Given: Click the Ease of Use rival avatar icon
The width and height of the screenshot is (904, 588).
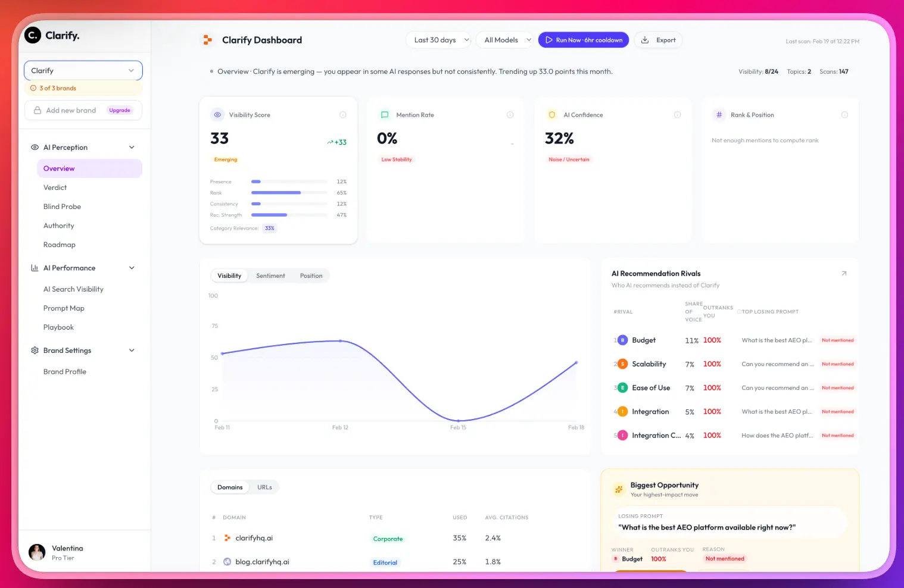Looking at the screenshot, I should click(x=622, y=388).
